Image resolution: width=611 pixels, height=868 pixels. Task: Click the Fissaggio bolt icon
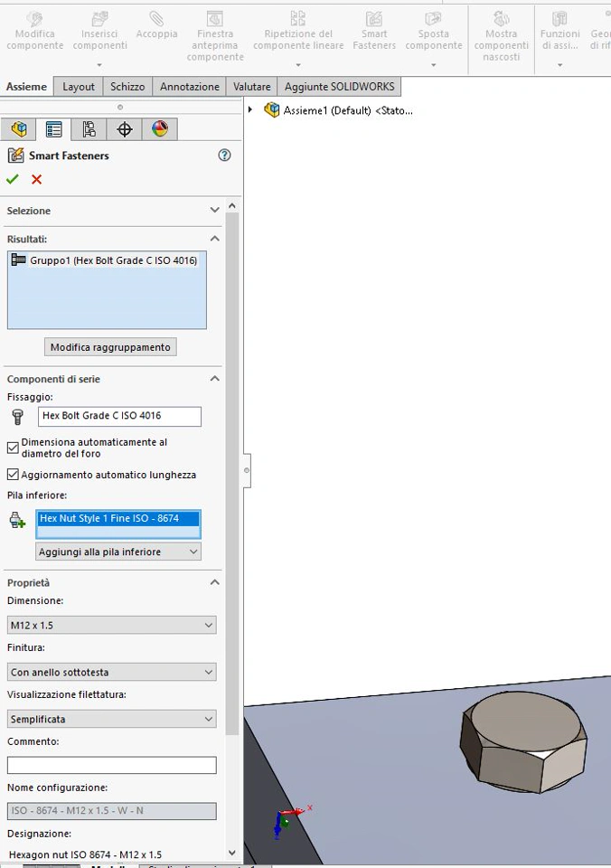pyautogui.click(x=18, y=417)
